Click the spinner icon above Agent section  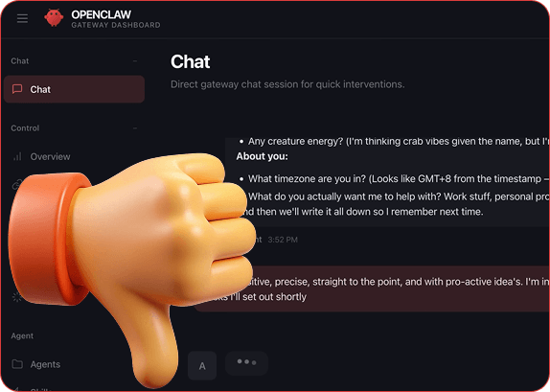click(16, 297)
